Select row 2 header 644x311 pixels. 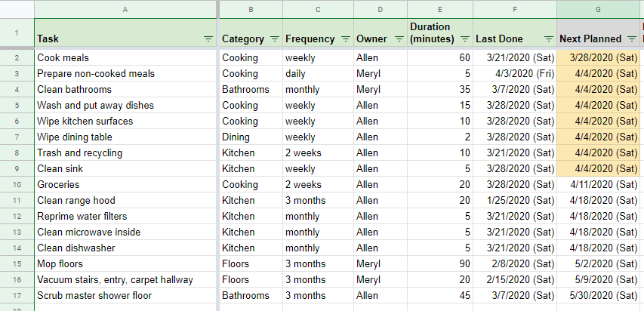point(17,57)
